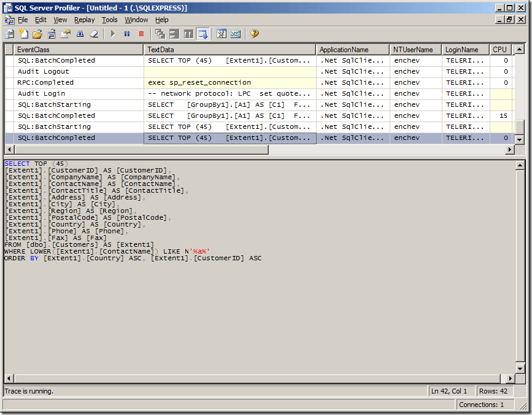Click detail pane horizontal scroll left arrow

9,378
